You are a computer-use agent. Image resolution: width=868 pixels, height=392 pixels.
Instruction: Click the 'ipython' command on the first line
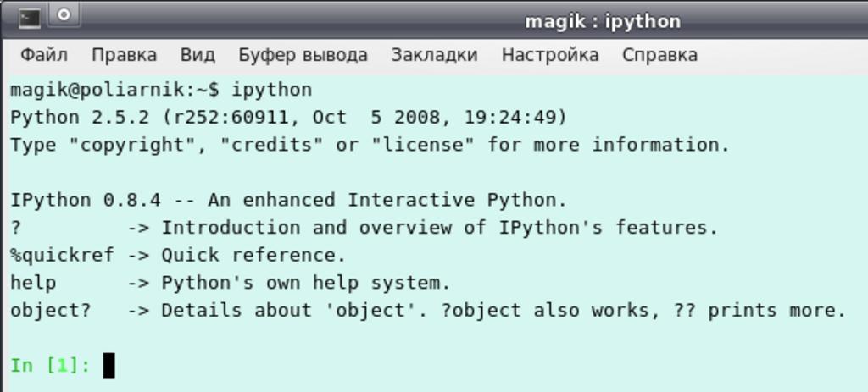tap(271, 90)
